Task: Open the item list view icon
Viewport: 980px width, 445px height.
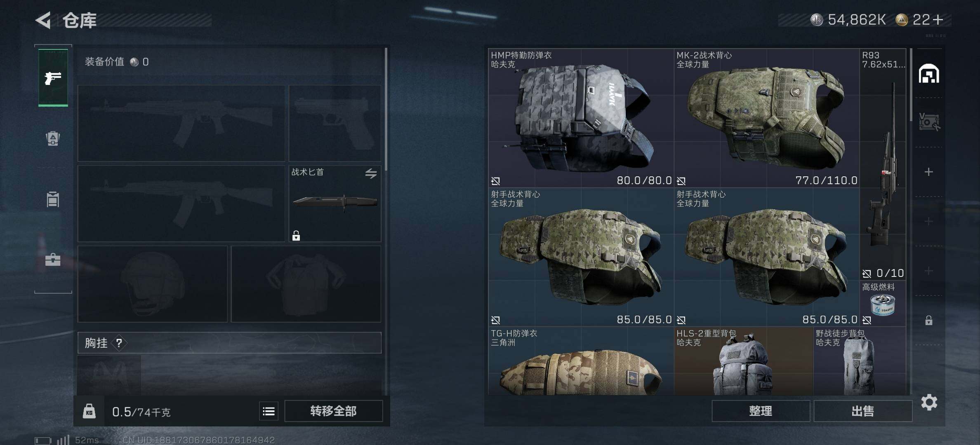Action: click(x=269, y=411)
